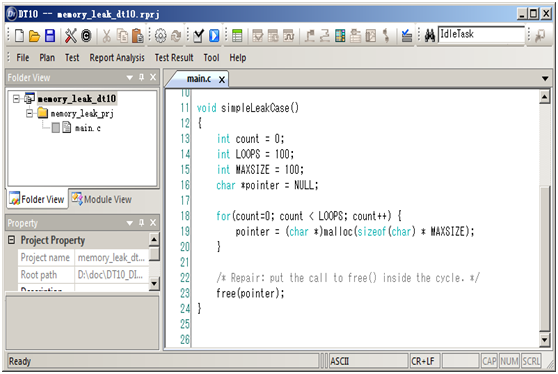Click the Copy pages icon
The image size is (558, 374).
[122, 36]
